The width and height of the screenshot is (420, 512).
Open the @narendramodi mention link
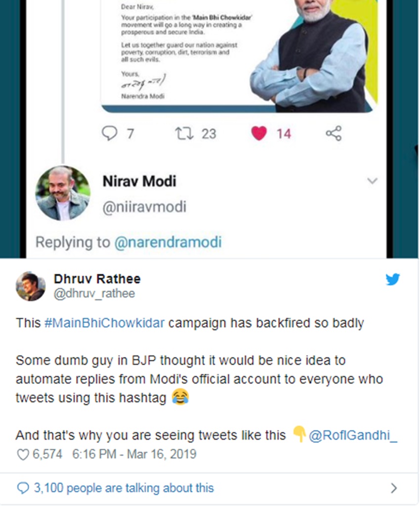[x=168, y=242]
